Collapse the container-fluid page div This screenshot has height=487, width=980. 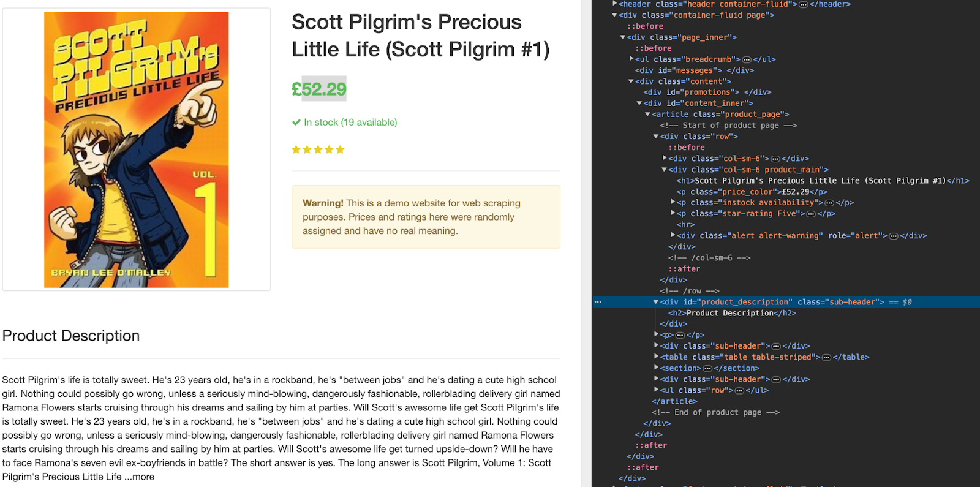[x=614, y=15]
